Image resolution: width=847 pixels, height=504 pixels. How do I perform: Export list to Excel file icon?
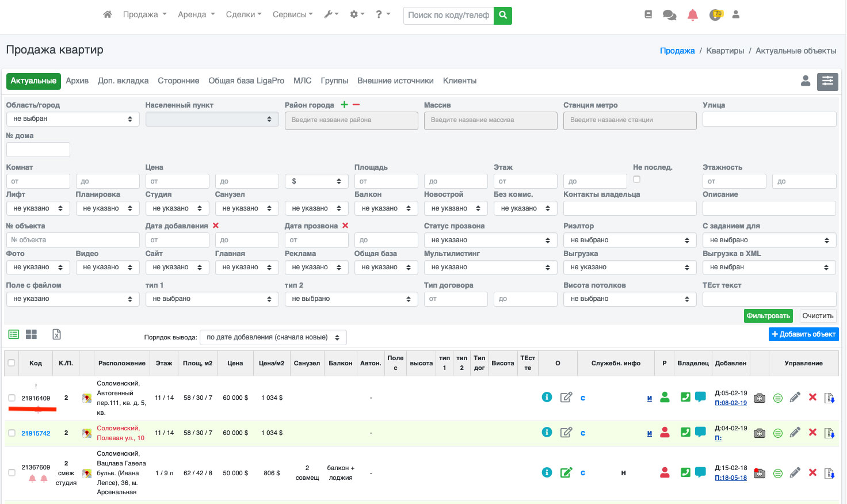[56, 334]
